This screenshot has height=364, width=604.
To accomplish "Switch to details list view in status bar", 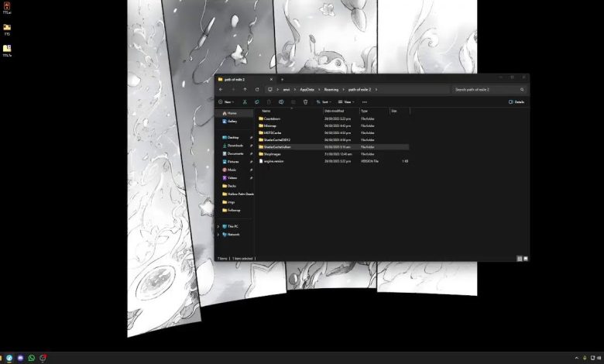I will [519, 258].
